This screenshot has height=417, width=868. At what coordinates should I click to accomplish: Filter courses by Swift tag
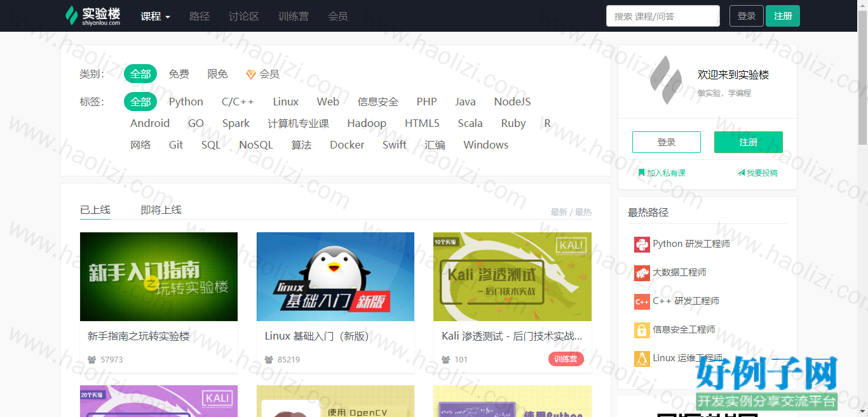click(x=395, y=145)
